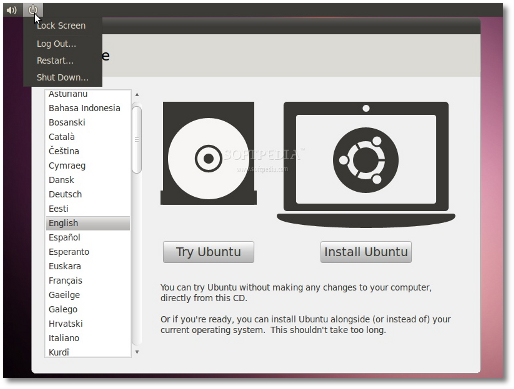514x389 pixels.
Task: Choose Lock Screen from session menu
Action: pyautogui.click(x=61, y=26)
